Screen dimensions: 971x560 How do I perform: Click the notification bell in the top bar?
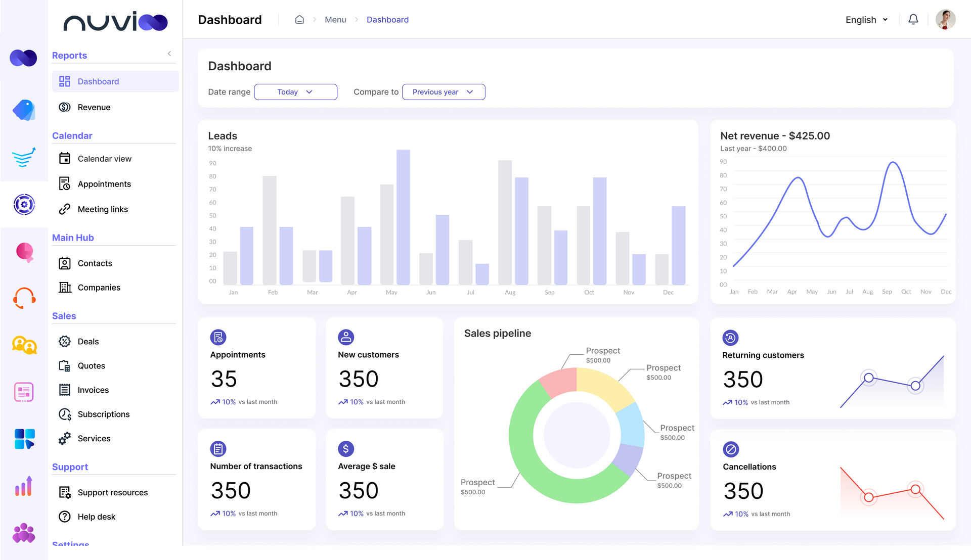click(913, 19)
